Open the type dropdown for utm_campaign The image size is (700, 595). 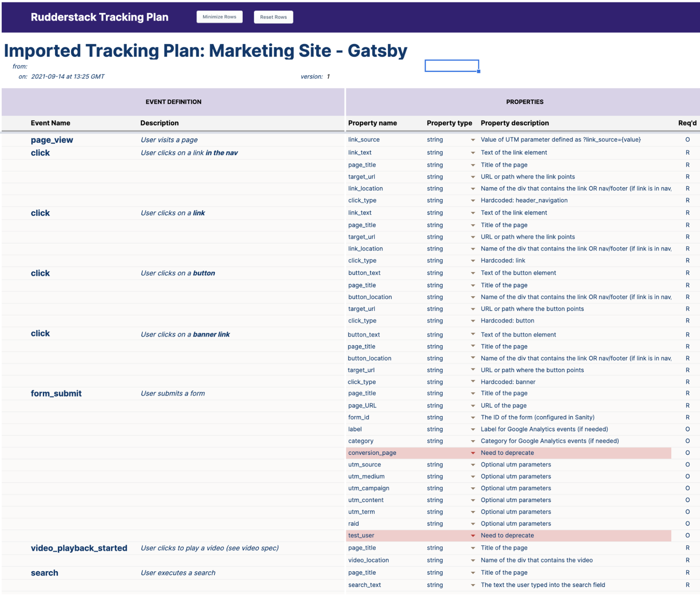[x=472, y=488]
